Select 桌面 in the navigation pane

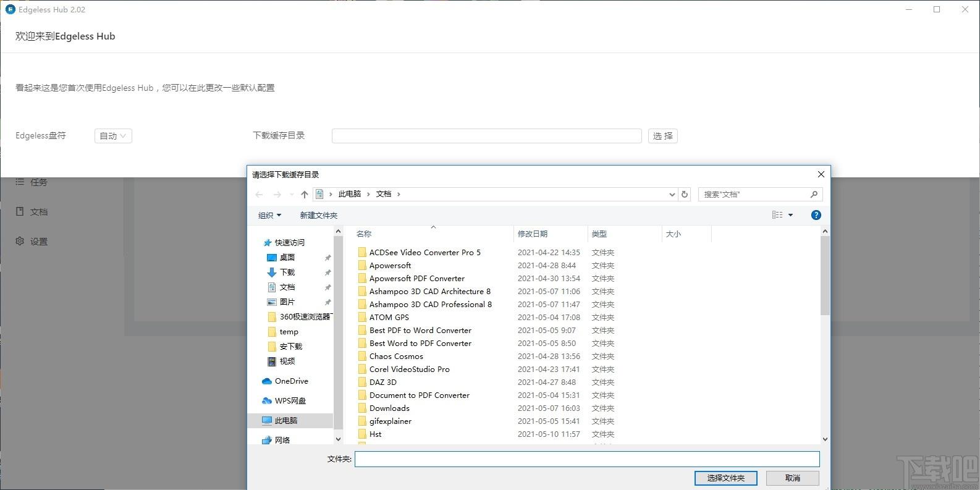[287, 257]
